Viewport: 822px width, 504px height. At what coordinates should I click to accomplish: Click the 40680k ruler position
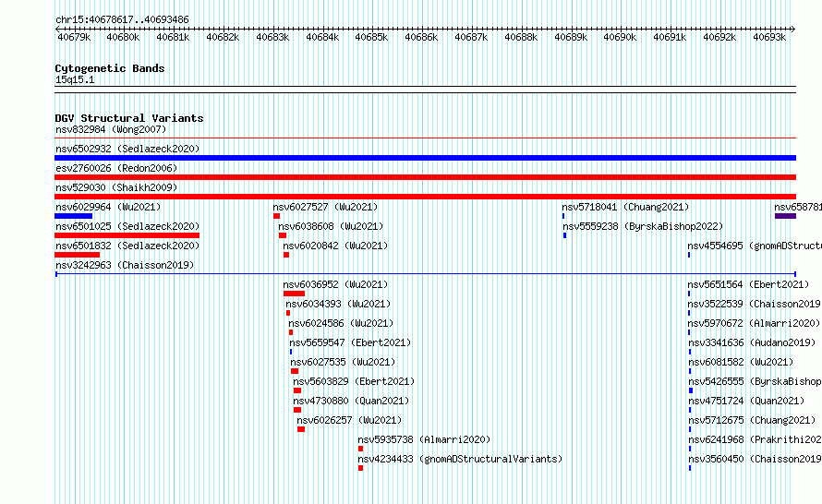point(123,37)
